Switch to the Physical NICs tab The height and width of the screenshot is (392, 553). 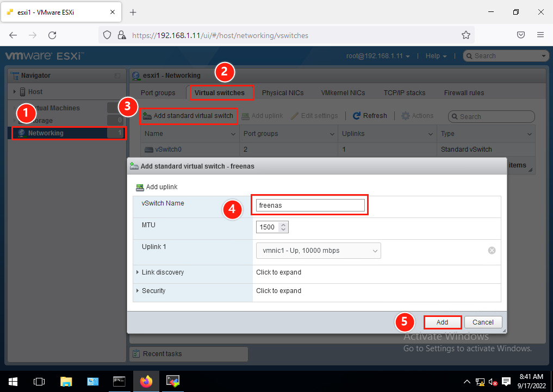(283, 92)
